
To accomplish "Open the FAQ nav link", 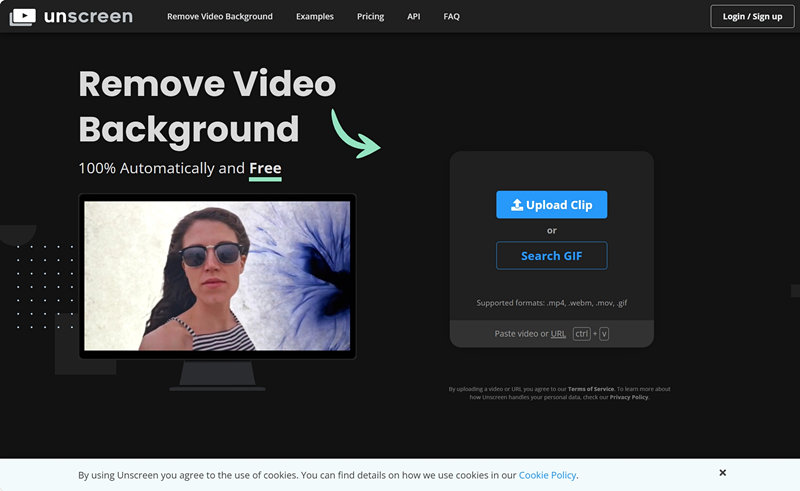I will [x=452, y=16].
